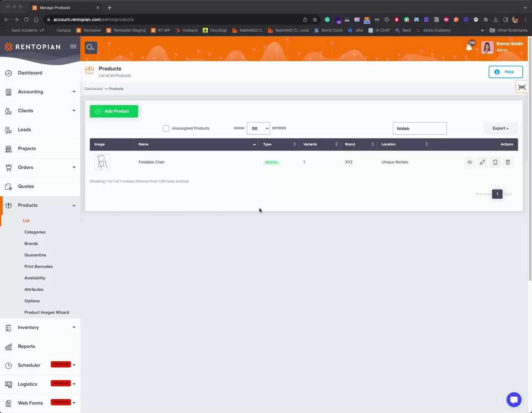Open the notifications bell with 733 badge
The width and height of the screenshot is (532, 413).
tap(470, 46)
